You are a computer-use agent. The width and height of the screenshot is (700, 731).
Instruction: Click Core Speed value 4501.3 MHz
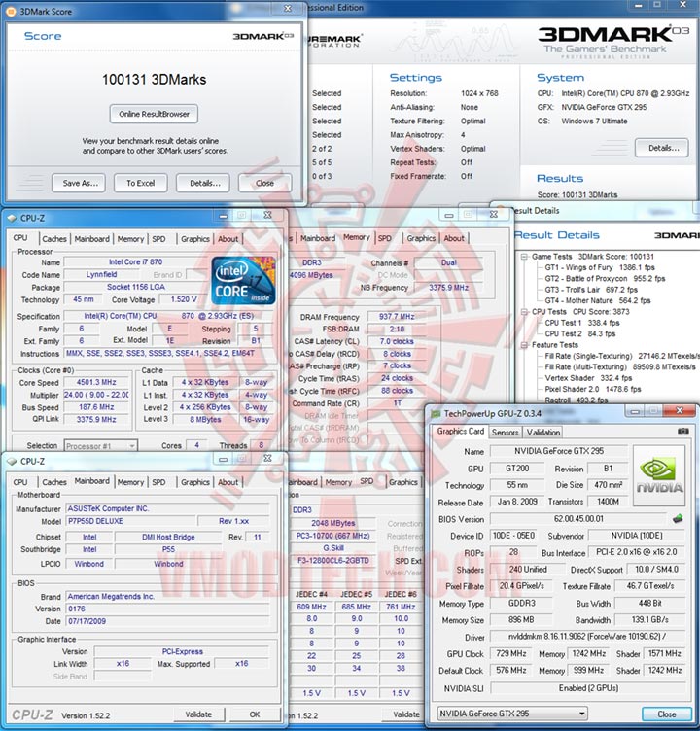coord(96,382)
